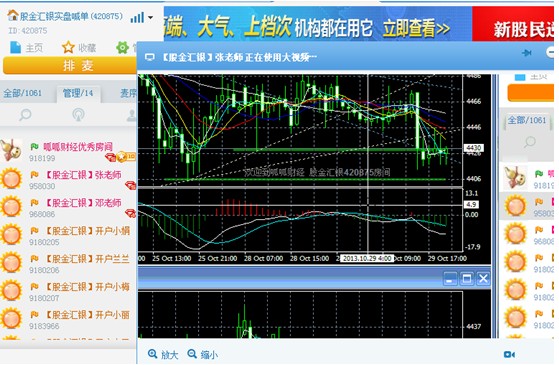Select the 麦序 tab
Image resolution: width=559 pixels, height=365 pixels.
(128, 93)
